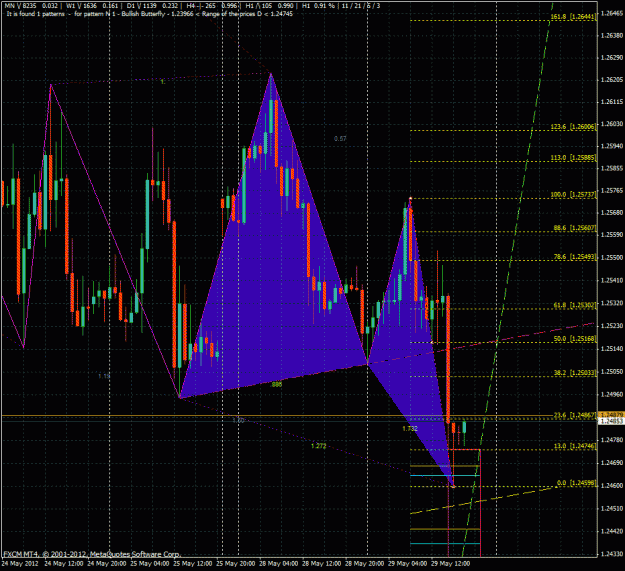
Task: Click the 161.8 [1.26441] Fibonacci label
Action: [x=573, y=17]
